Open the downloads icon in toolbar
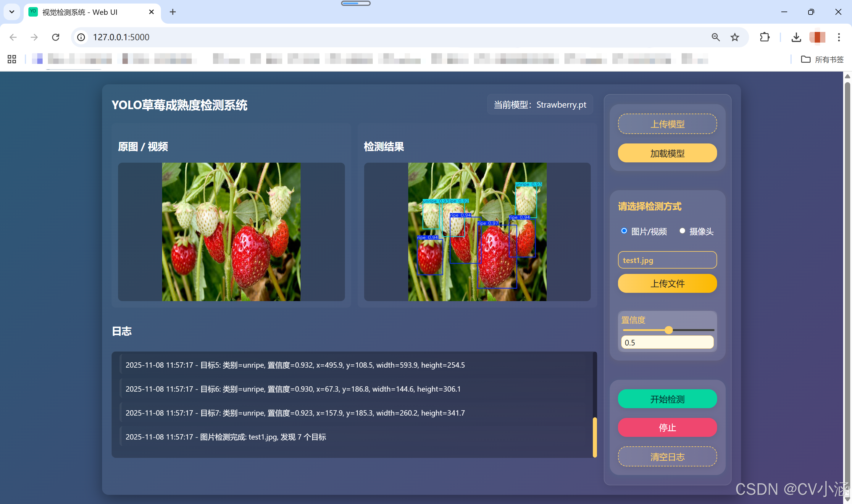 point(796,37)
